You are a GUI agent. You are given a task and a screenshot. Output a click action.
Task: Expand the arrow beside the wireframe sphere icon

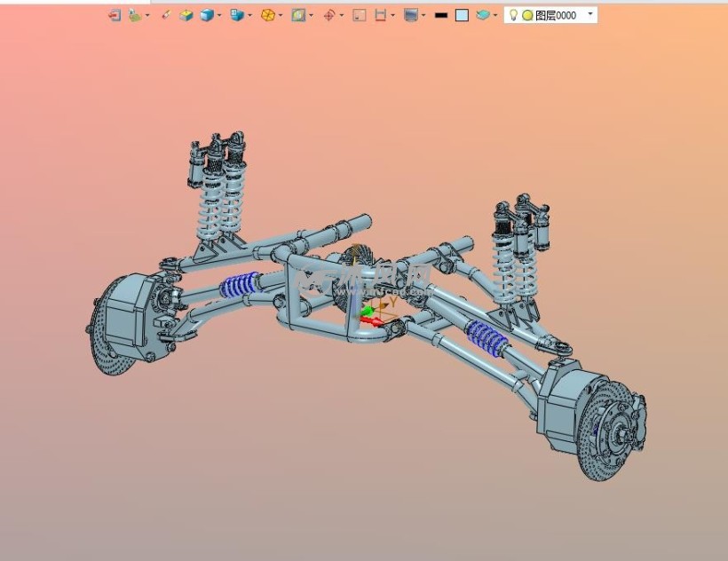pyautogui.click(x=281, y=15)
